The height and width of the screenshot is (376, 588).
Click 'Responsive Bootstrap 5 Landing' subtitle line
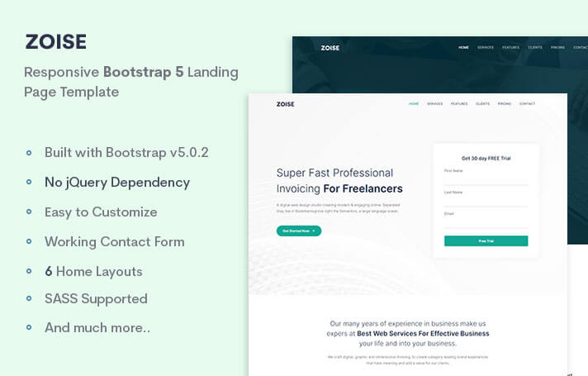click(131, 73)
